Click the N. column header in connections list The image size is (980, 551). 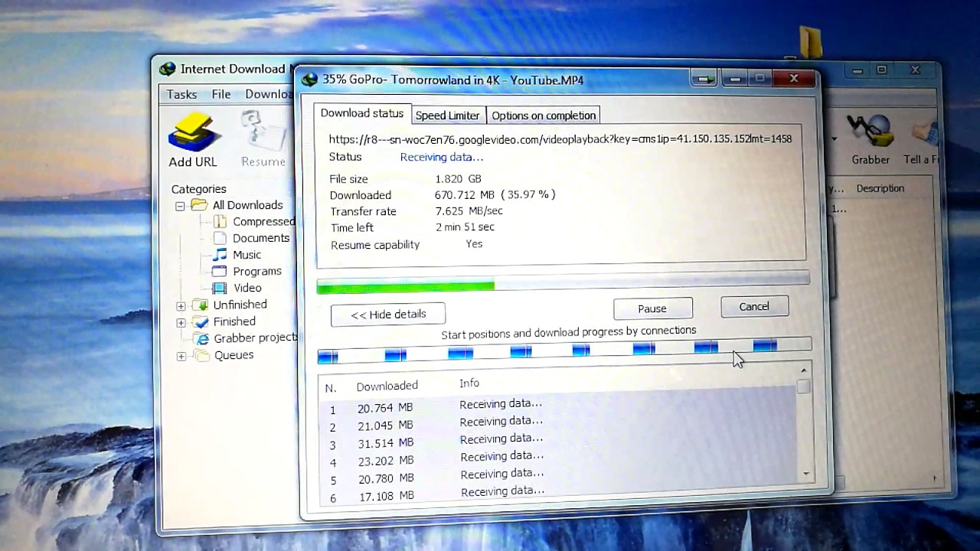[x=331, y=389]
